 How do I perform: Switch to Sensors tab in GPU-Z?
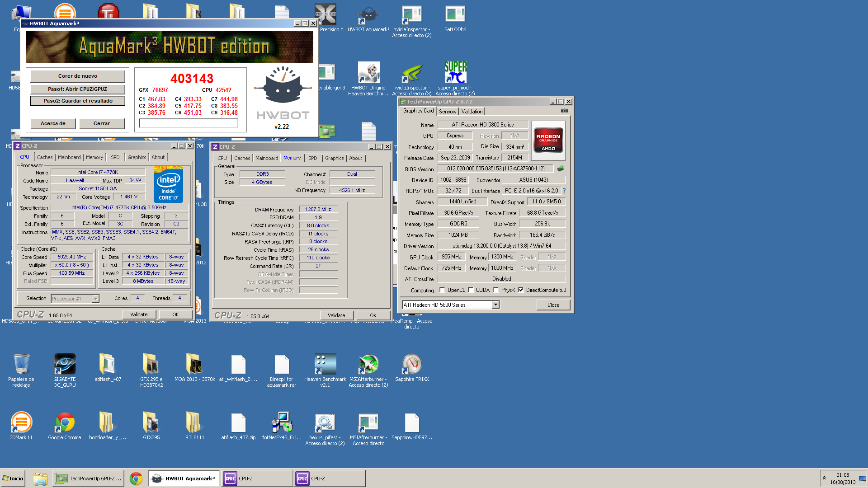click(x=448, y=112)
